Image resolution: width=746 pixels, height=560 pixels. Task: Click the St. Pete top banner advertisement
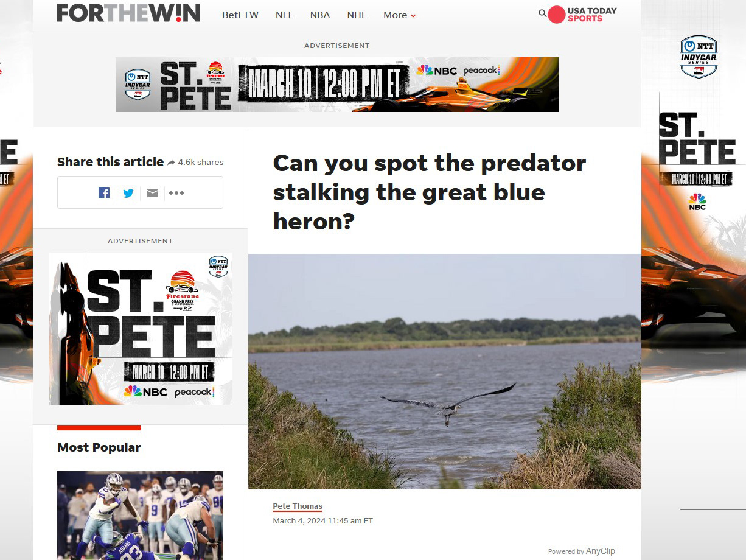(x=337, y=85)
